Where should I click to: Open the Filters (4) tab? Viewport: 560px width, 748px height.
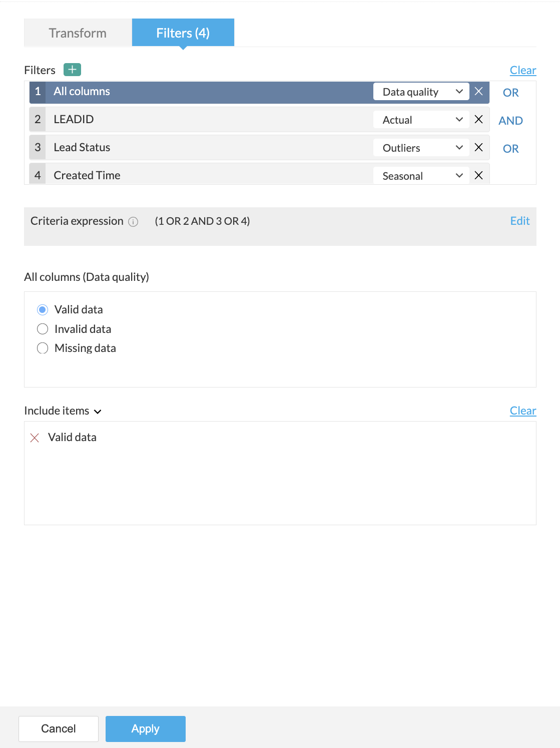tap(183, 33)
